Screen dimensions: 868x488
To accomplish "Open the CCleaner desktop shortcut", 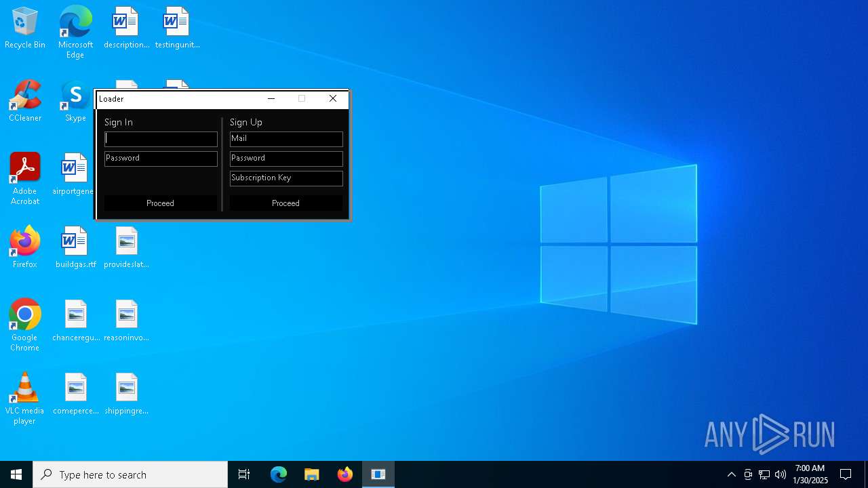I will [x=25, y=102].
